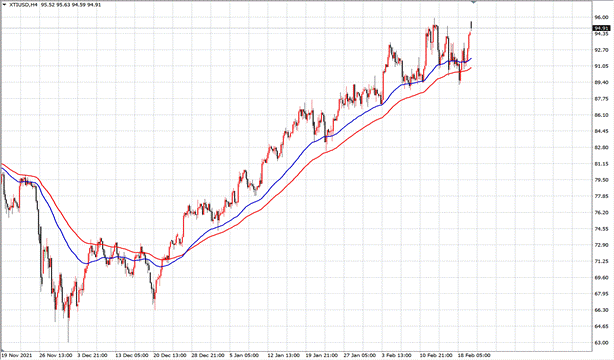Click the dropdown triangle beside XTIUSD,H4
This screenshot has height=360, width=614.
tap(4, 5)
